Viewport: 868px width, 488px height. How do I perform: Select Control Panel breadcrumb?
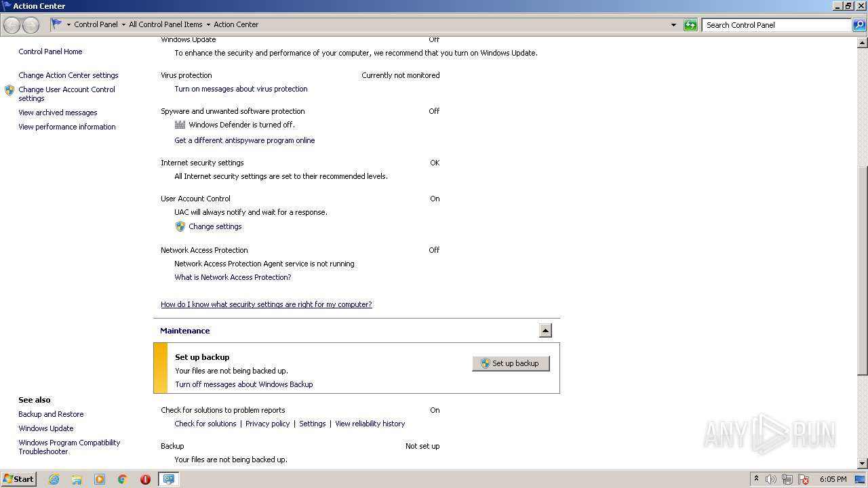(96, 24)
